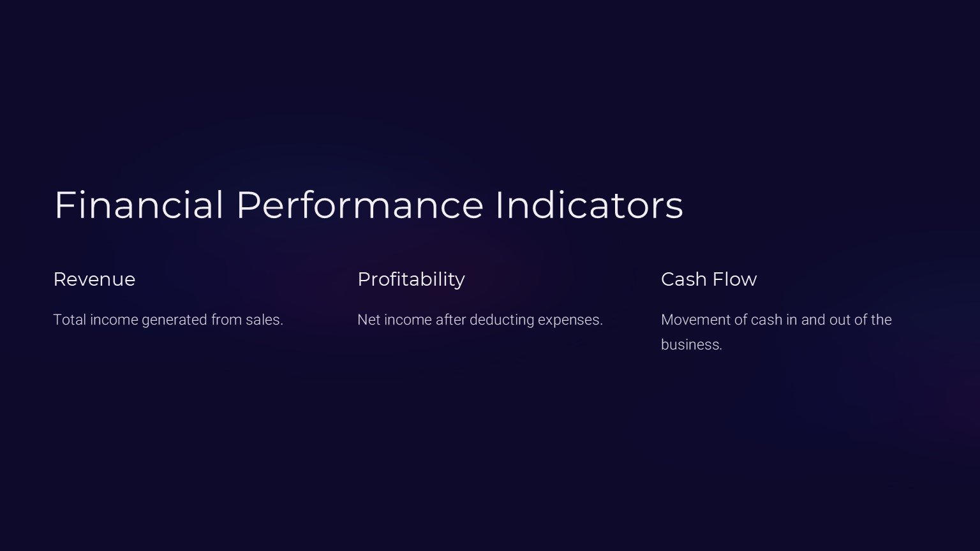The height and width of the screenshot is (551, 980).
Task: Click "Flow" in the Cash Flow heading
Action: pos(734,279)
